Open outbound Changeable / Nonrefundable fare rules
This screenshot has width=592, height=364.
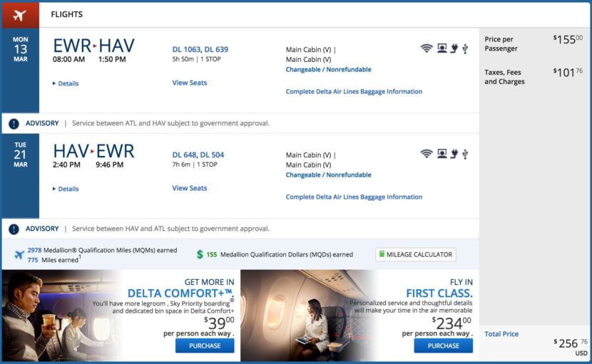(328, 70)
